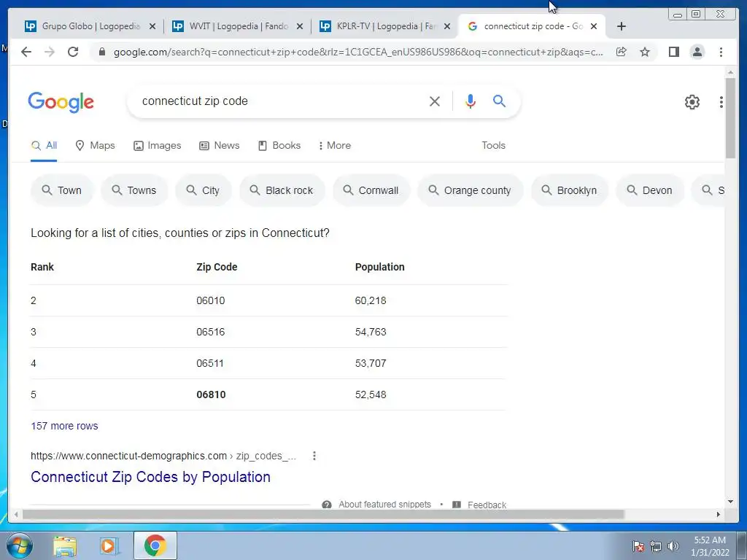
Task: Click the vertical scrollbar thumb
Action: point(730,117)
